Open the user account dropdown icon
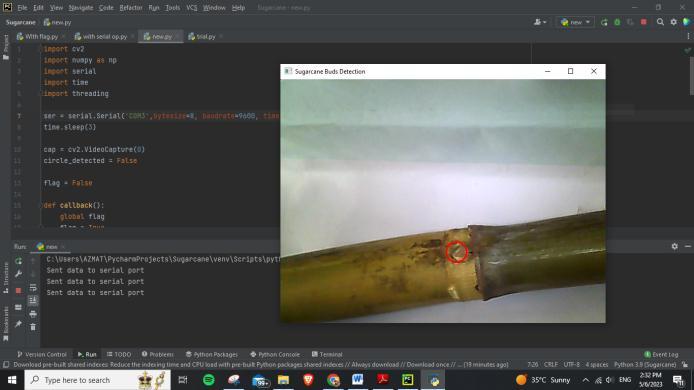 (540, 22)
